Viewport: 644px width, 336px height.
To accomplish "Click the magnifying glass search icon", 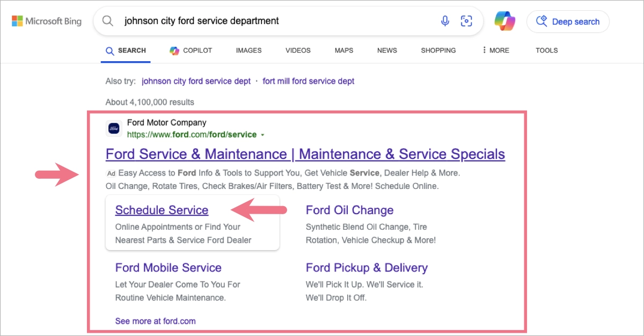I will [107, 20].
